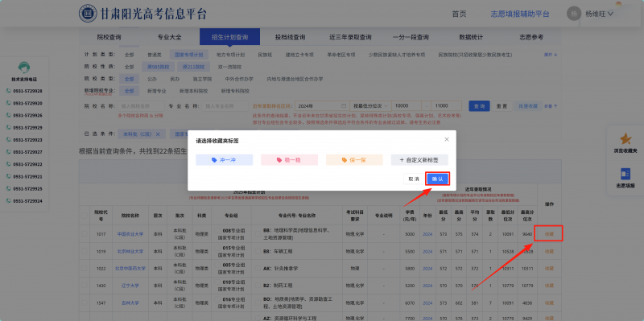Click the 找受收藏 button beside 重置

[528, 106]
